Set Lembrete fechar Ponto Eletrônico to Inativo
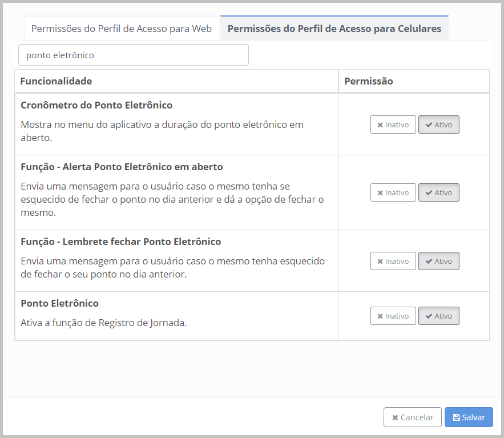The image size is (504, 438). coord(393,261)
